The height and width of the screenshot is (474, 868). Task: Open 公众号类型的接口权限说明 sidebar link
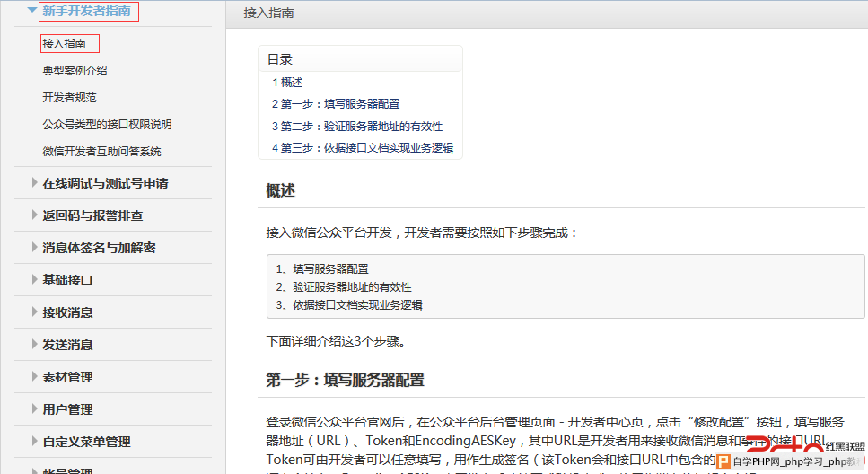[x=107, y=125]
